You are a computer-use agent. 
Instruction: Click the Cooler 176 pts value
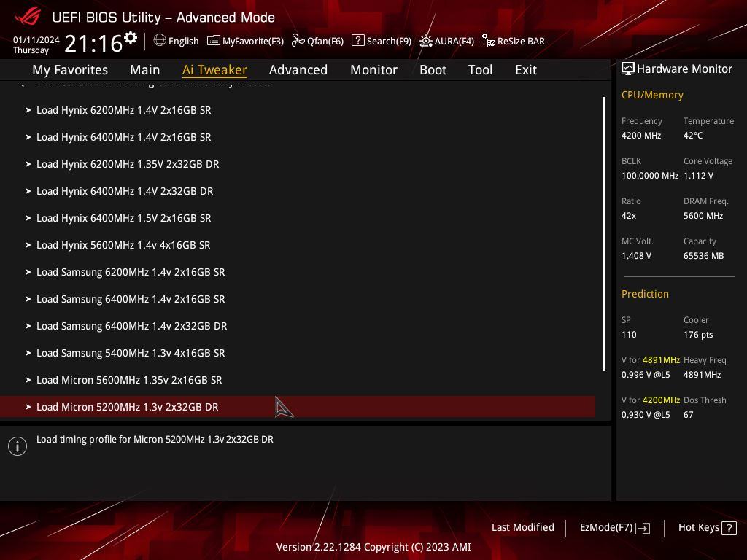point(698,334)
